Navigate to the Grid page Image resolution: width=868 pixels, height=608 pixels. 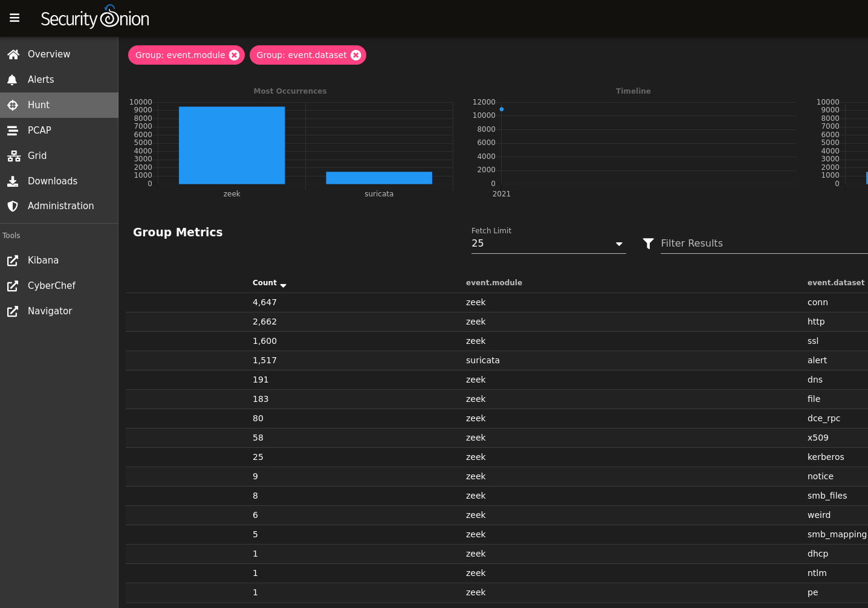coord(59,156)
